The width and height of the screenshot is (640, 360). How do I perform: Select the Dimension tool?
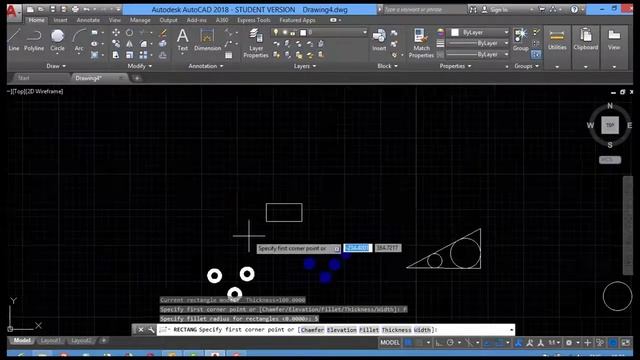(207, 40)
